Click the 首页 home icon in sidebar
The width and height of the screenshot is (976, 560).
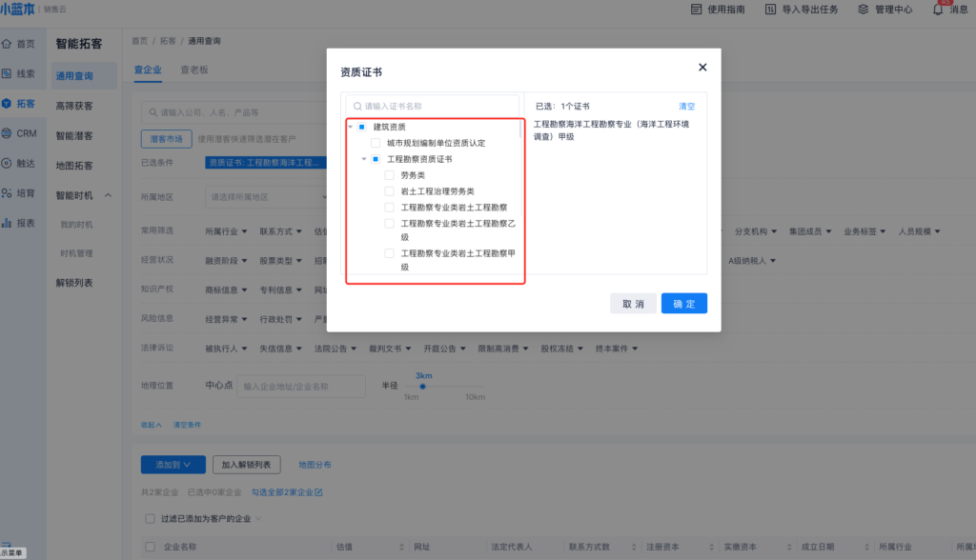pyautogui.click(x=8, y=44)
